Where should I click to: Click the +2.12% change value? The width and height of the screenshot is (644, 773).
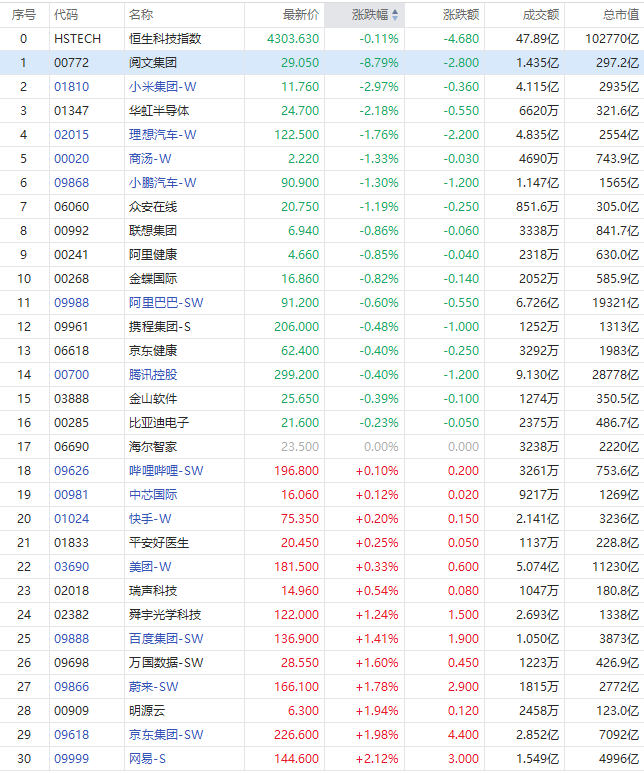(x=377, y=759)
